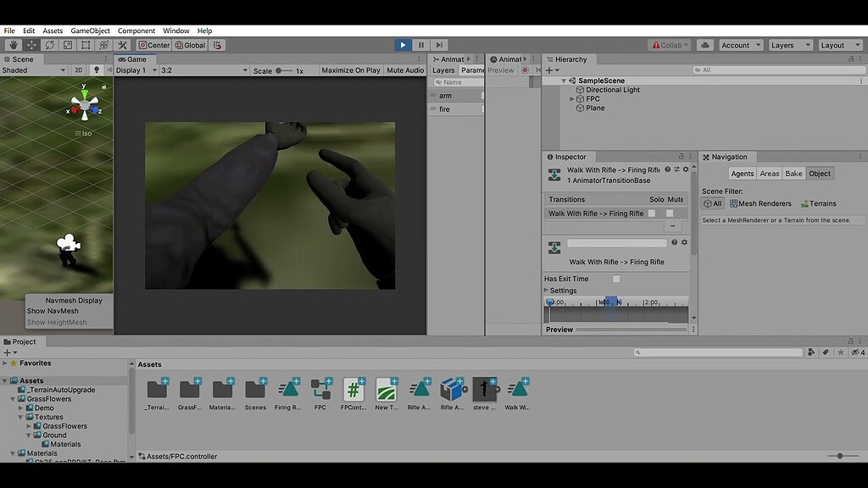The width and height of the screenshot is (868, 488).
Task: Enable Has Exit Time on the transition
Action: (616, 277)
